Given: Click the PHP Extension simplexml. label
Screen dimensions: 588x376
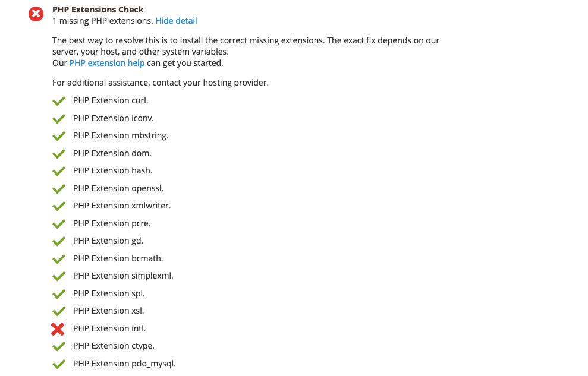Looking at the screenshot, I should click(x=123, y=276).
